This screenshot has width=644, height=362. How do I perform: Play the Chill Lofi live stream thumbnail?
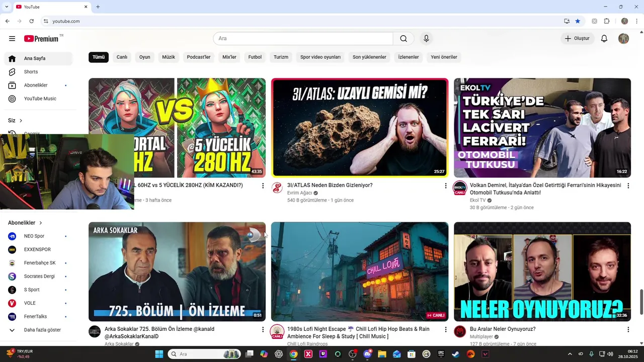[x=360, y=271]
